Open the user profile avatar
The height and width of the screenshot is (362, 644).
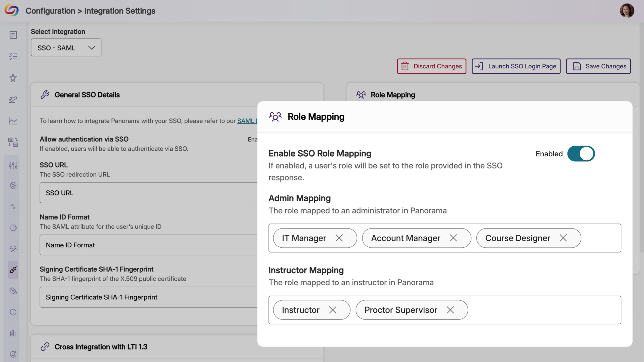(627, 11)
